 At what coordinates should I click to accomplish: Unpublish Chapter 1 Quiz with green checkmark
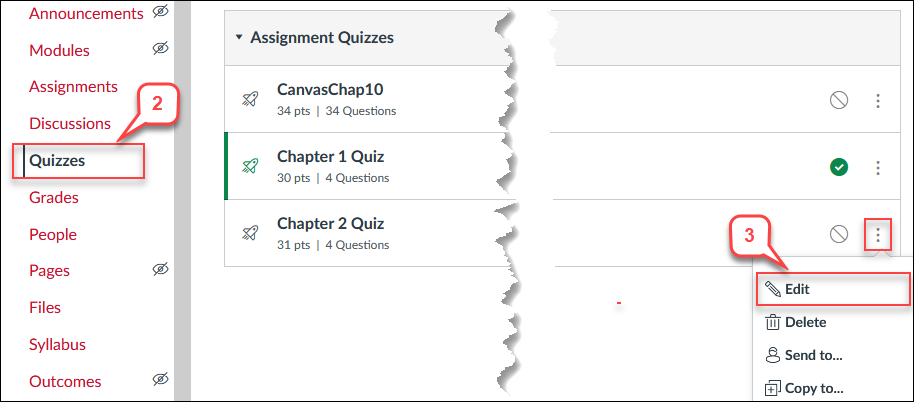point(839,168)
